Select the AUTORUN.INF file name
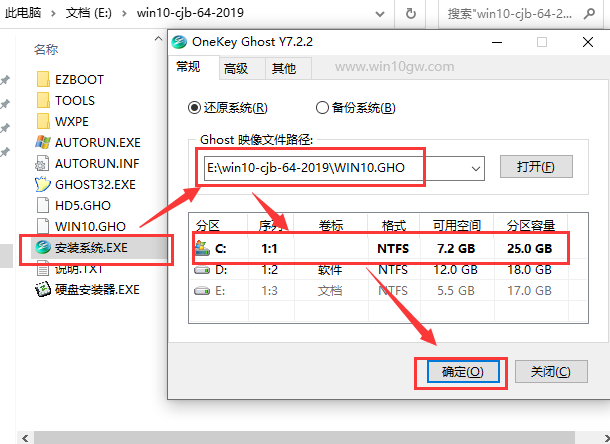The height and width of the screenshot is (444, 610). point(97,163)
